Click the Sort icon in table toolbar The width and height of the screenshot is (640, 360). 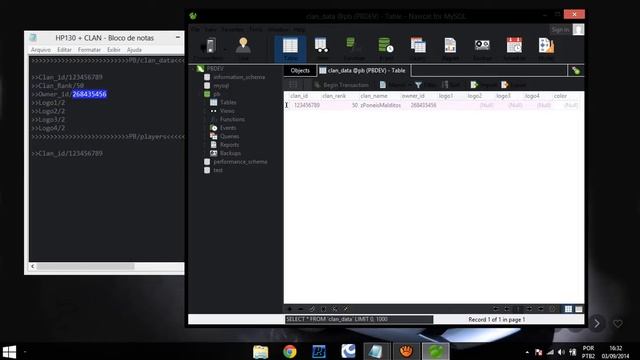pyautogui.click(x=445, y=85)
